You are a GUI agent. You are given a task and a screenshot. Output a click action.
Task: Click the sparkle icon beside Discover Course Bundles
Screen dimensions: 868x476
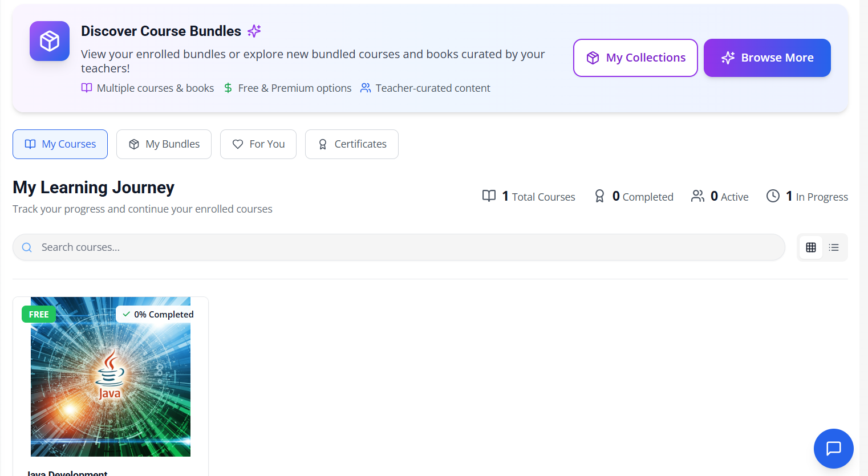(254, 31)
